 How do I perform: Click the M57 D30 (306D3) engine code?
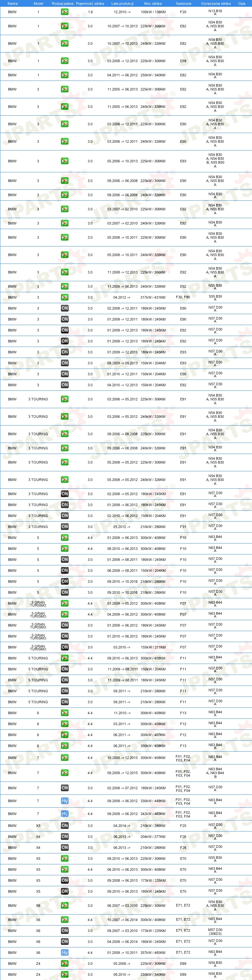[x=215, y=932]
